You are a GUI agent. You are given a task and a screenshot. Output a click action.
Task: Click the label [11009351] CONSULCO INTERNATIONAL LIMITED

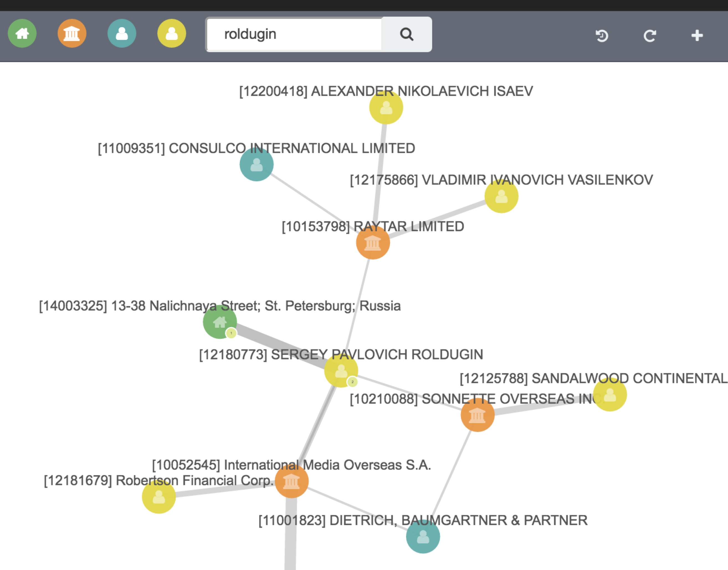click(257, 148)
